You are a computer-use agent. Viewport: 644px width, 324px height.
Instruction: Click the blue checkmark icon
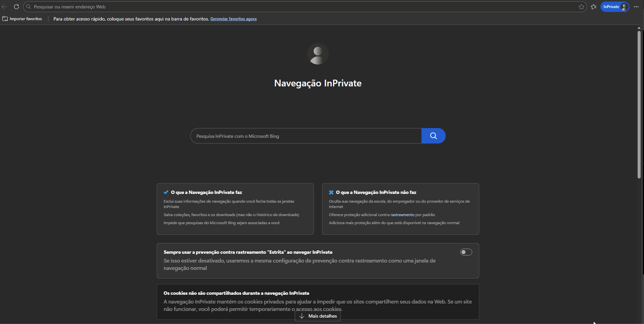click(166, 192)
